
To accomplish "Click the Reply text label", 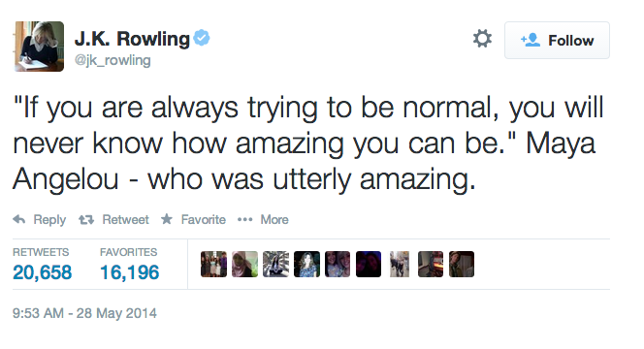I will click(x=49, y=220).
